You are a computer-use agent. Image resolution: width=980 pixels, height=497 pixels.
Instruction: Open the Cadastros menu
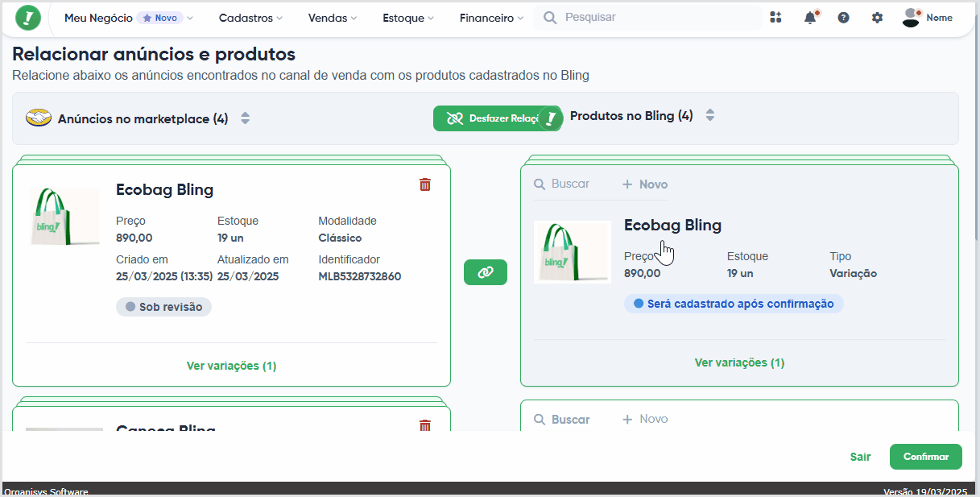click(250, 18)
